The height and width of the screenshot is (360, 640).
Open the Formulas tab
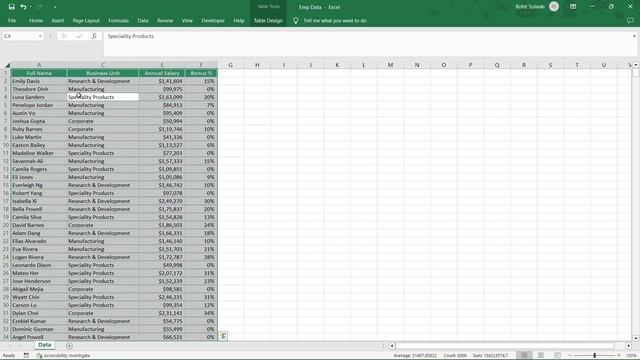pyautogui.click(x=118, y=20)
